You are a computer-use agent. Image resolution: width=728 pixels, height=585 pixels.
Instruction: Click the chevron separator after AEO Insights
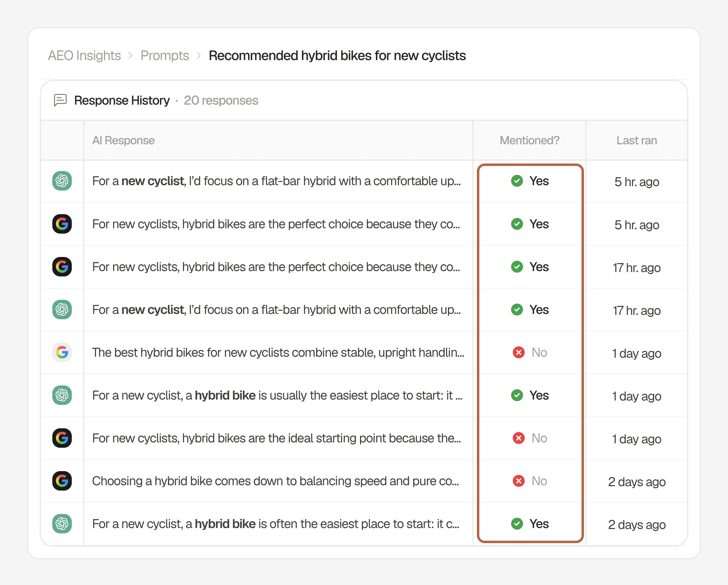pyautogui.click(x=130, y=56)
